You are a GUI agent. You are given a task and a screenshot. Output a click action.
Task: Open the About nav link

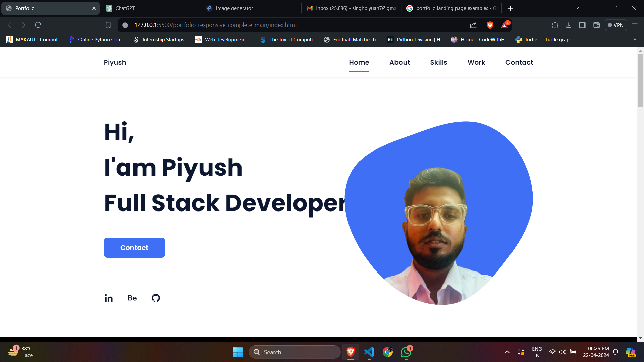click(x=400, y=62)
